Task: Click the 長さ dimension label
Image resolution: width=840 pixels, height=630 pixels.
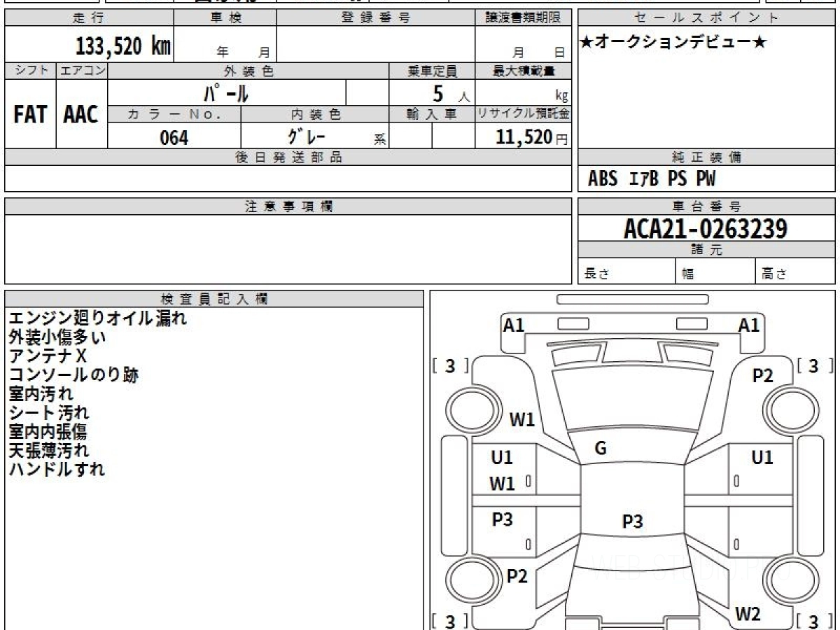Action: [596, 275]
